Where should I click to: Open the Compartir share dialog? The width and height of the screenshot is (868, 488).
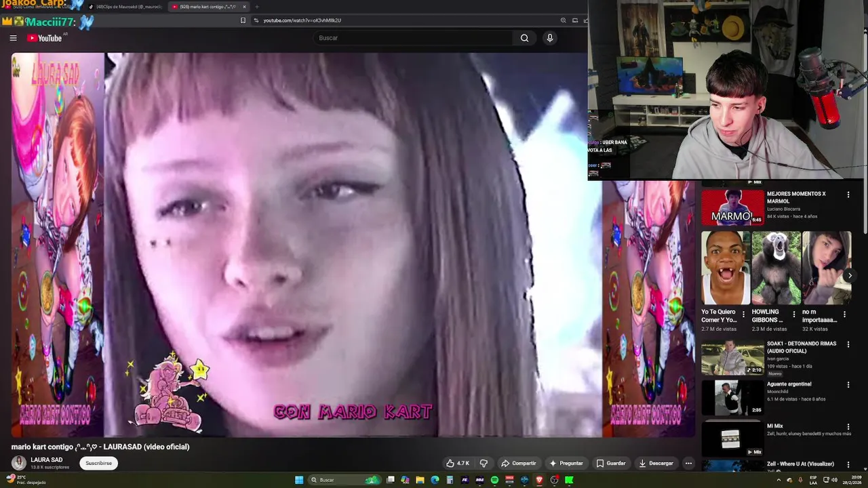click(518, 464)
